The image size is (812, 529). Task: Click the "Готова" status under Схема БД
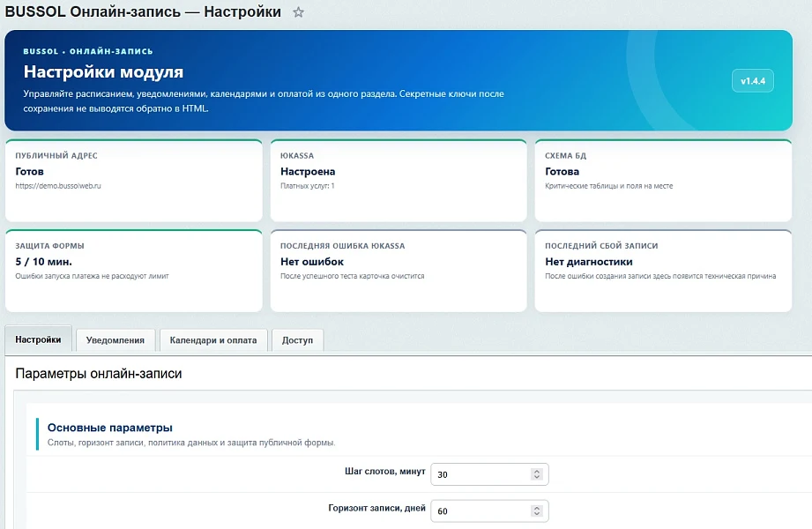point(562,172)
